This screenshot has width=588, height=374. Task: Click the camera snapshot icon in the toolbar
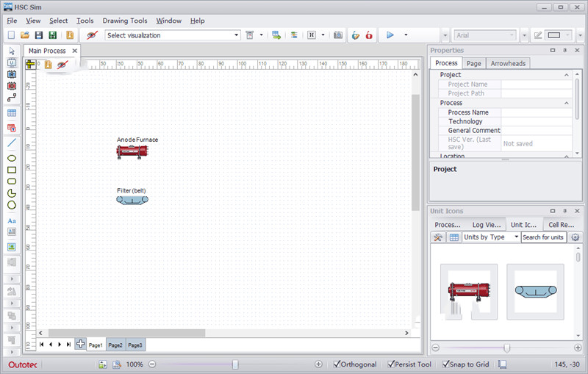[338, 35]
